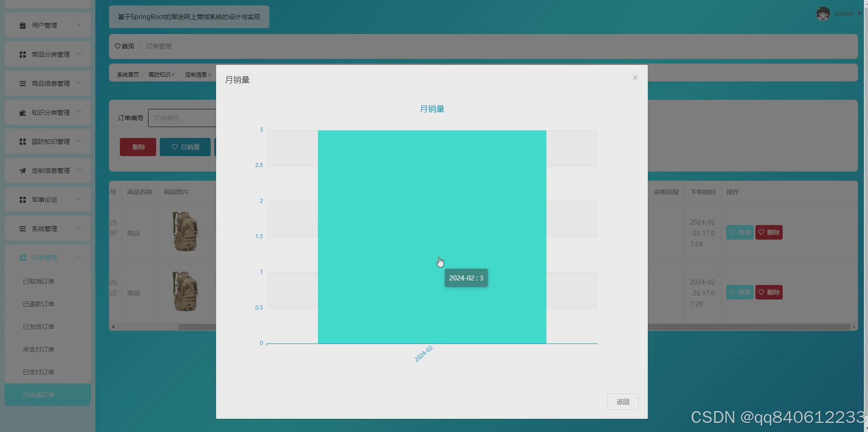Expand the 系统管理 menu chevron
The image size is (868, 432).
coord(79,228)
